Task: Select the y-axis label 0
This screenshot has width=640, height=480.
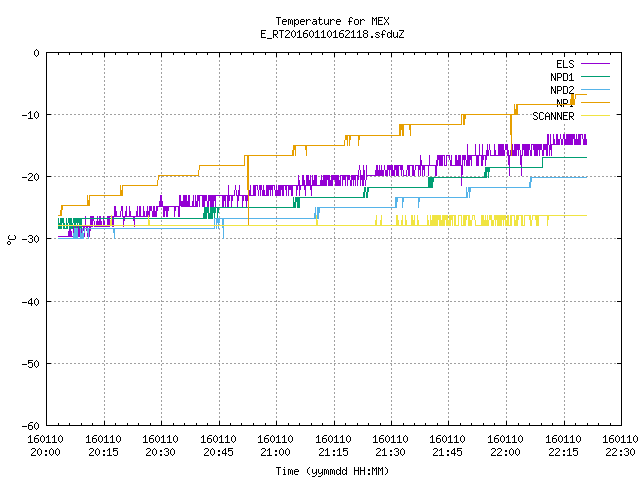Action: tap(37, 53)
